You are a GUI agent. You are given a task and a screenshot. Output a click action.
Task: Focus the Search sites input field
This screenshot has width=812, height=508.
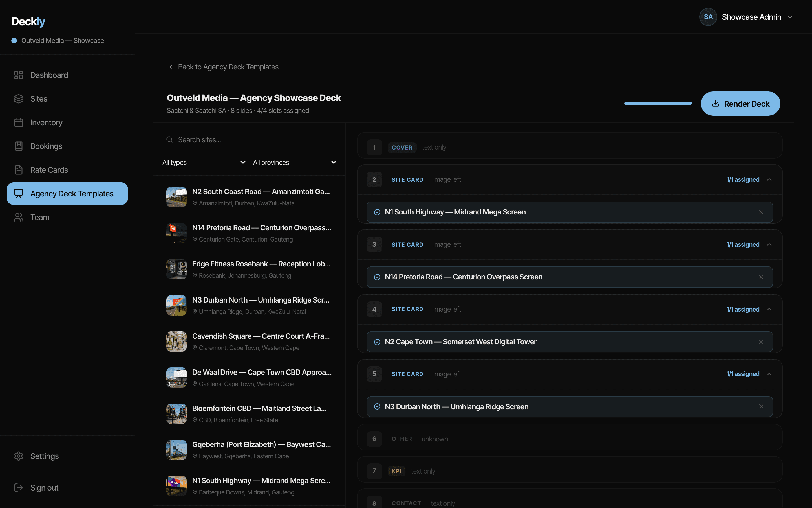[x=249, y=139]
